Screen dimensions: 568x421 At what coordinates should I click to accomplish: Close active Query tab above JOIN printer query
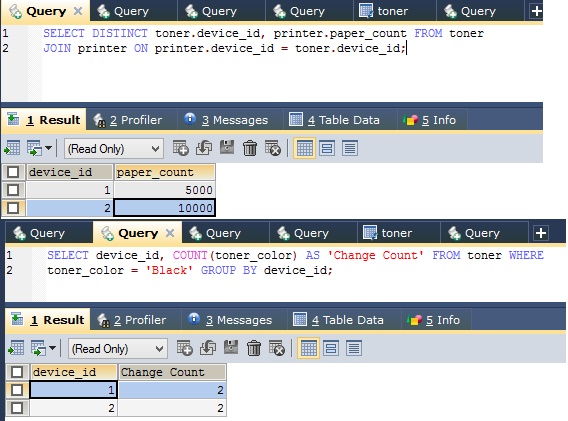click(x=78, y=11)
